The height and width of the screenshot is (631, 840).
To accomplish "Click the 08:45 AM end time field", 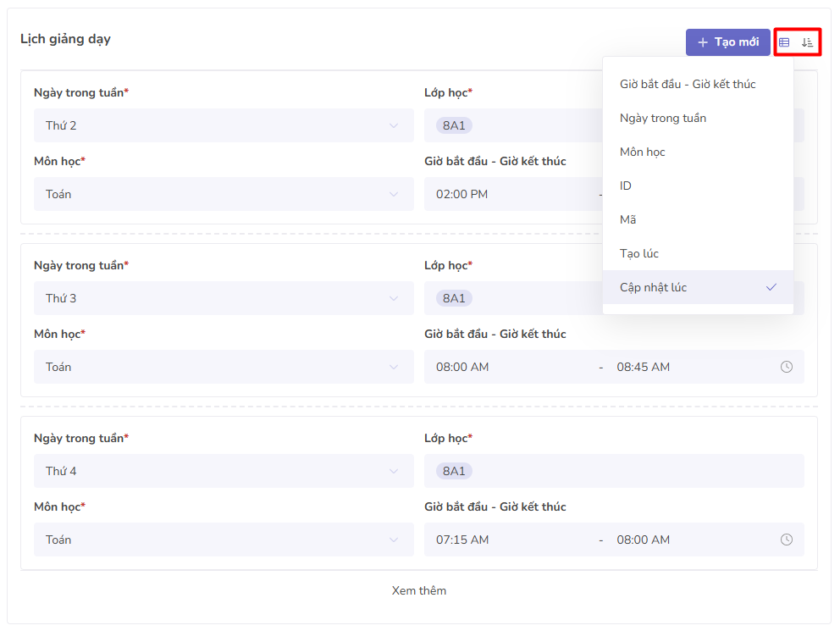I will tap(643, 367).
